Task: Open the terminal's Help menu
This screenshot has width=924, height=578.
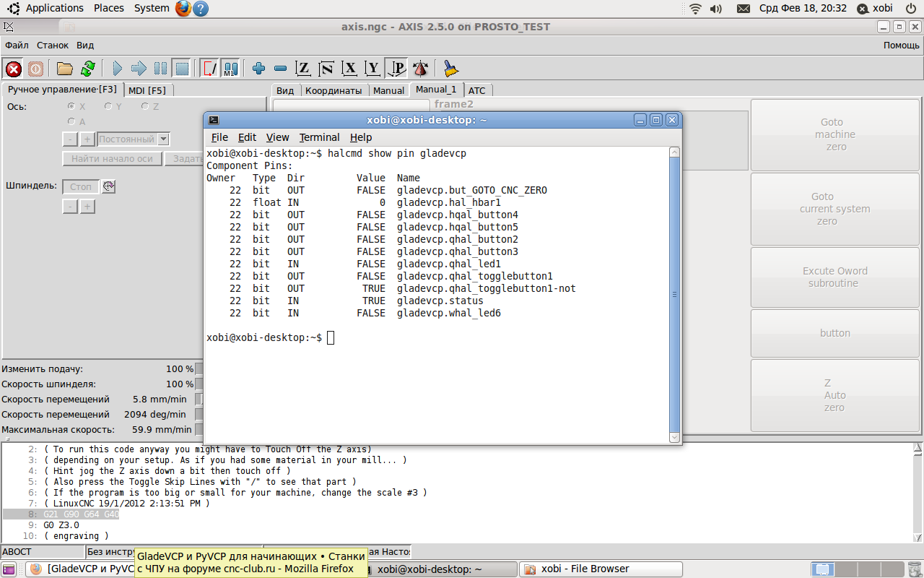Action: tap(361, 137)
